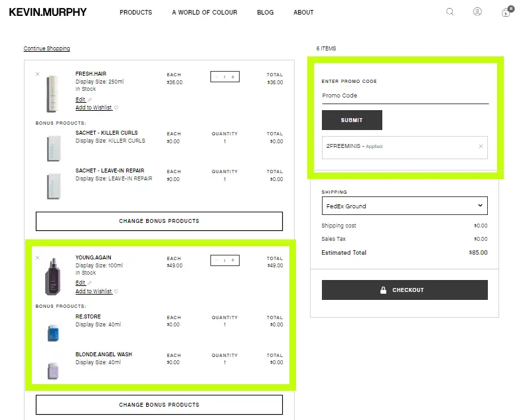Open the ABOUT menu item

(x=303, y=13)
